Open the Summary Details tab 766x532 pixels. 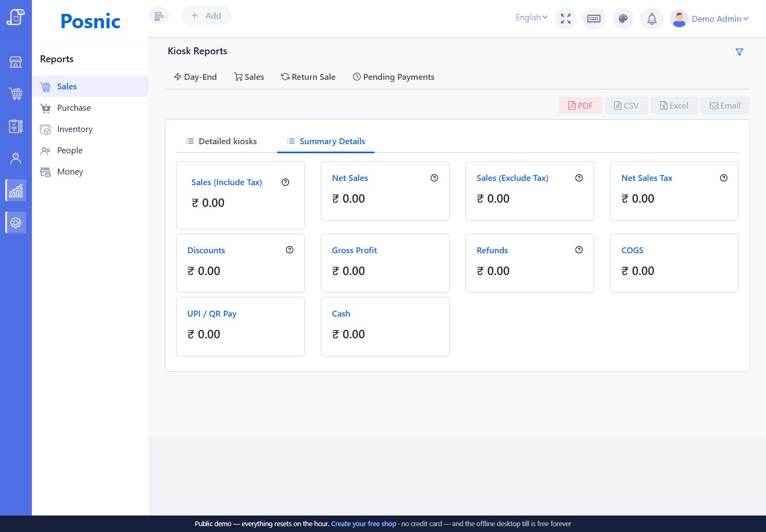[326, 141]
